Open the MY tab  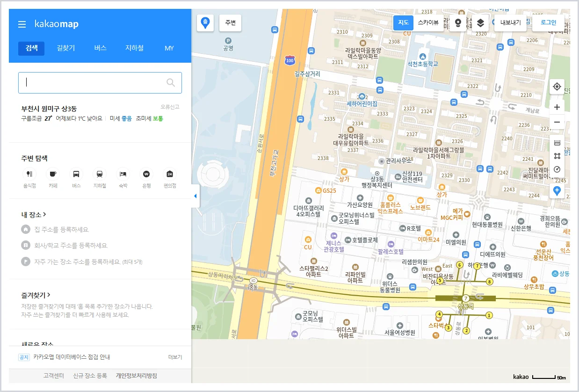pos(169,48)
